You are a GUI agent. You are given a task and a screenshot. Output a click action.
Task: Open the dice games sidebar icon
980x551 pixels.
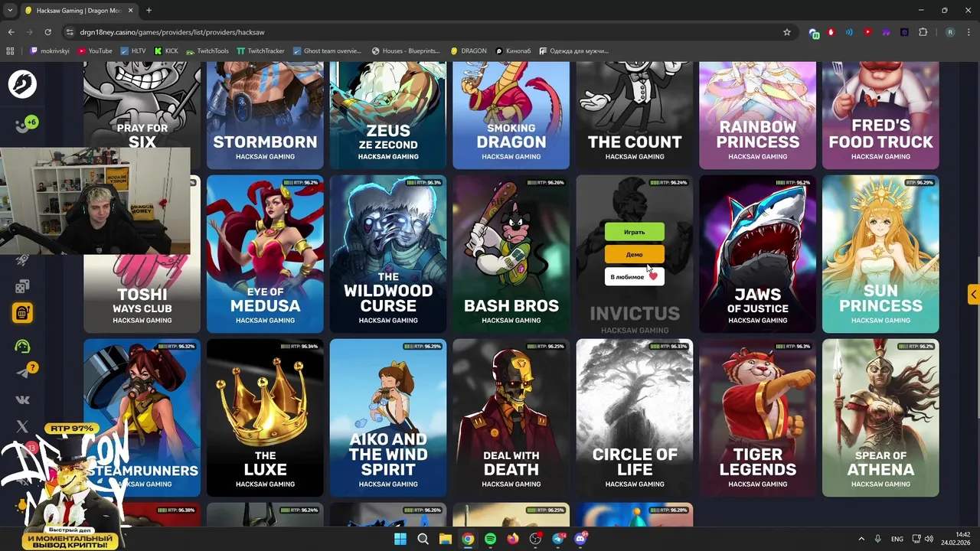point(22,286)
